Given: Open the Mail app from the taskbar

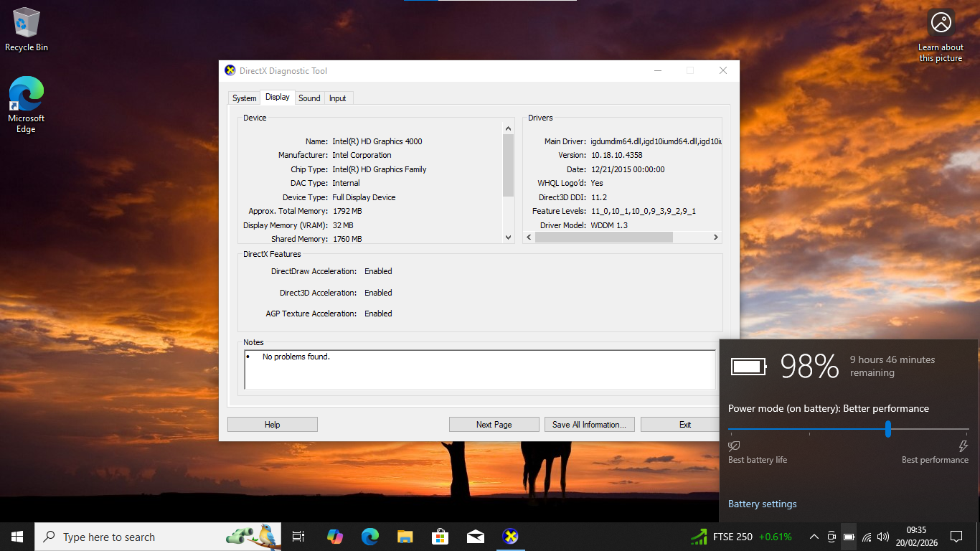Looking at the screenshot, I should [475, 536].
